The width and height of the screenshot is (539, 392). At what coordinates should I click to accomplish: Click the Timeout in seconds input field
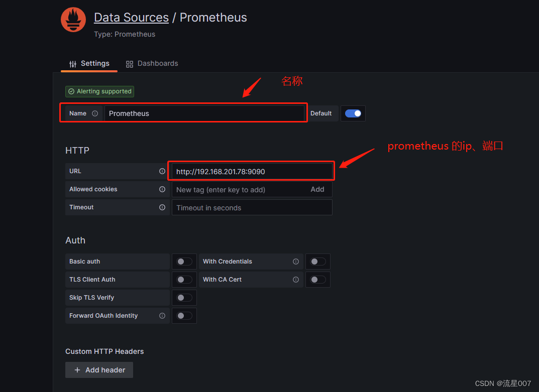click(x=251, y=207)
